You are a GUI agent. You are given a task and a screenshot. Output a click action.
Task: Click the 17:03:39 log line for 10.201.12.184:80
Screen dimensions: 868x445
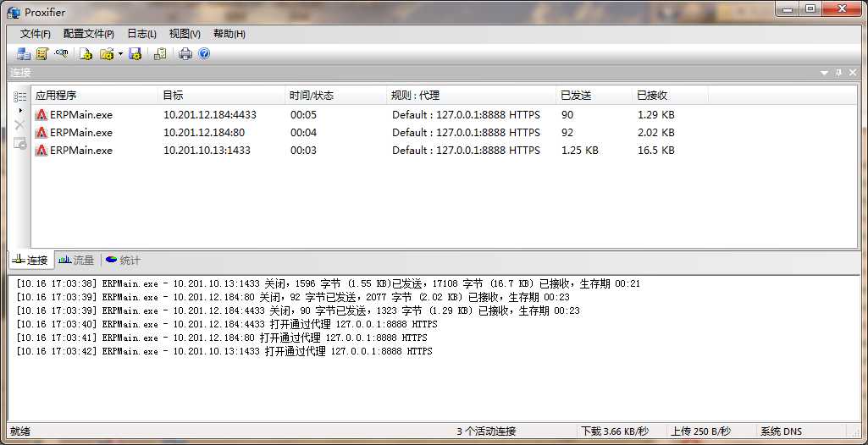point(293,298)
